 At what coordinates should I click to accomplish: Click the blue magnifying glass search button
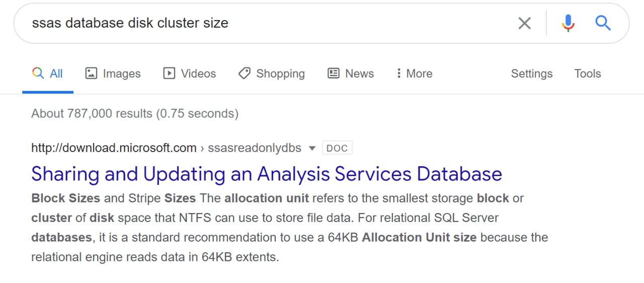[x=603, y=23]
